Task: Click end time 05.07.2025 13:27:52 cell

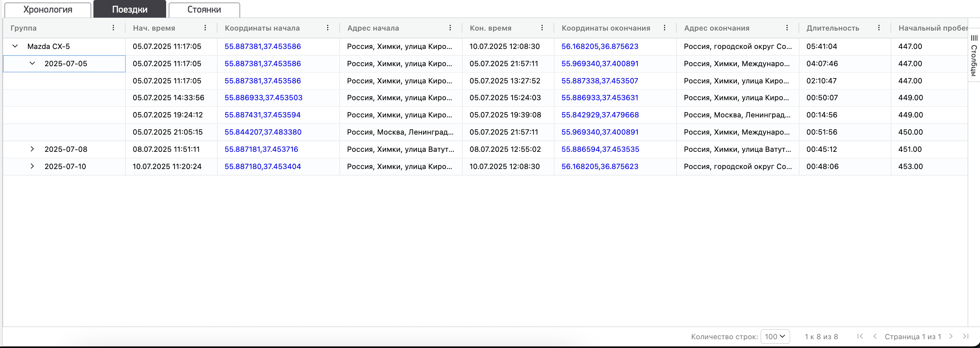Action: (x=508, y=81)
